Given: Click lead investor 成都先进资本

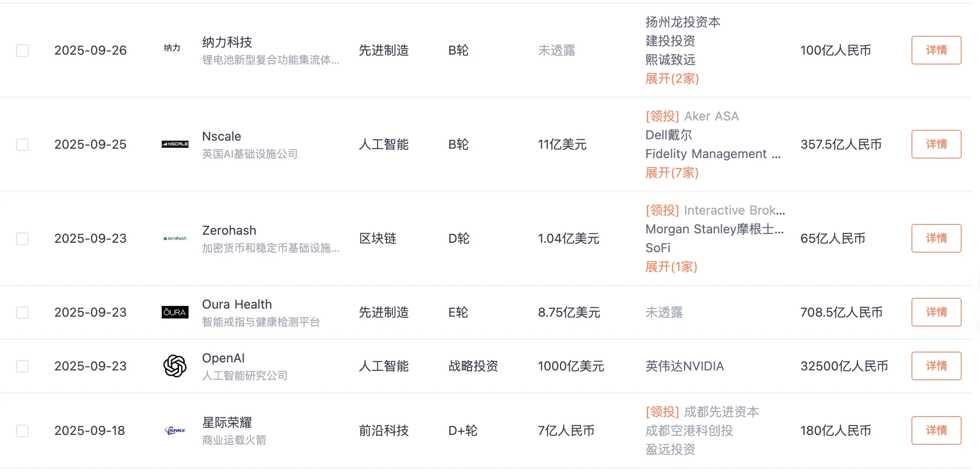Looking at the screenshot, I should 722,412.
